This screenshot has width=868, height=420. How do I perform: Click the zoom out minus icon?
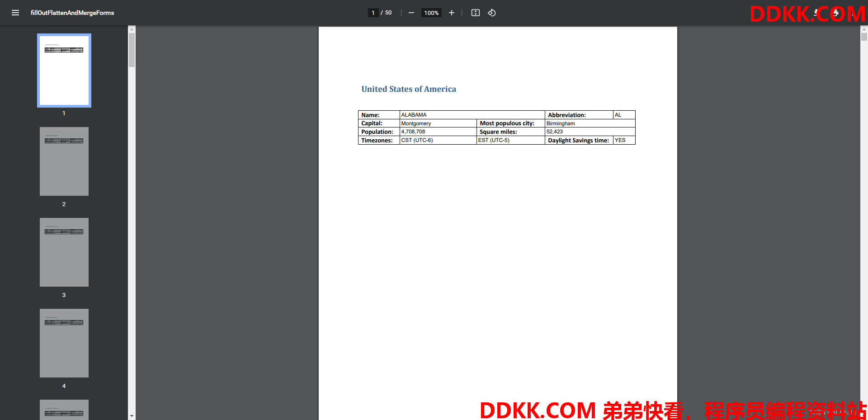coord(411,13)
